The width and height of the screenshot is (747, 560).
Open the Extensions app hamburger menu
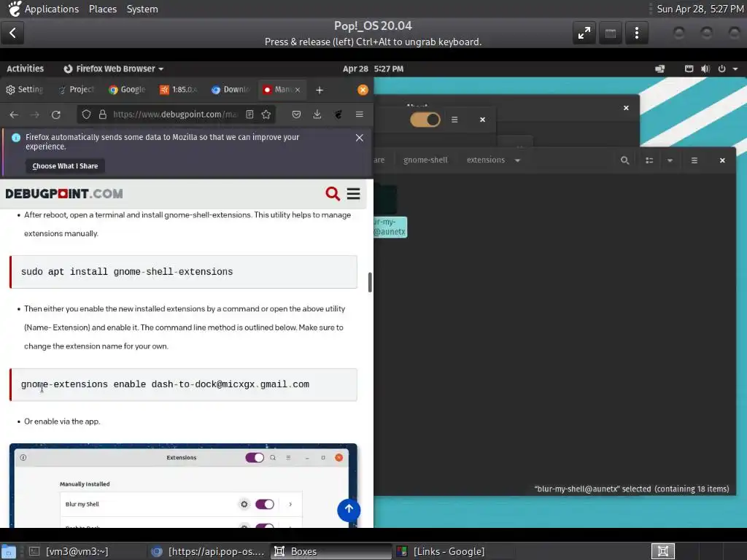(454, 120)
